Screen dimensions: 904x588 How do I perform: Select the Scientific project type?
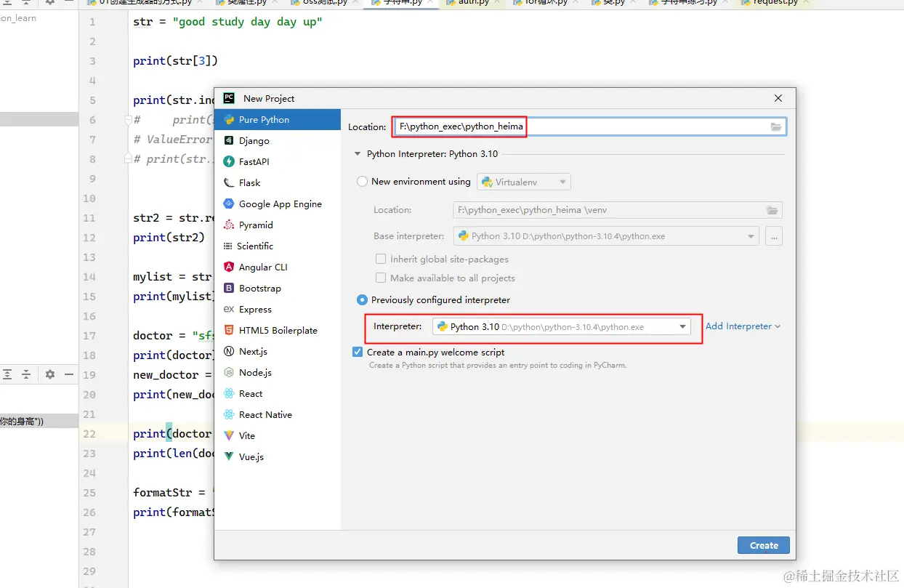click(x=278, y=246)
